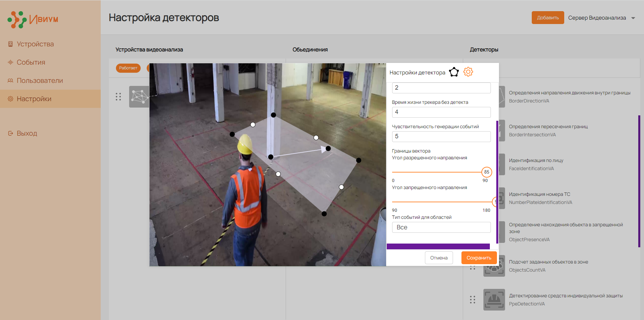This screenshot has height=320, width=644.
Task: Select PpeDetectionVA detector icon
Action: (494, 300)
